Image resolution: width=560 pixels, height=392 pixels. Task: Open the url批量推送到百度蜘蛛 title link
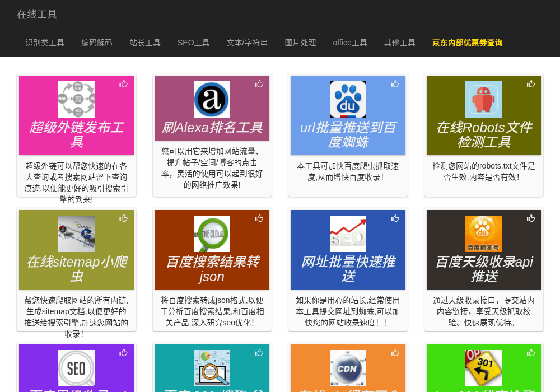click(x=348, y=134)
